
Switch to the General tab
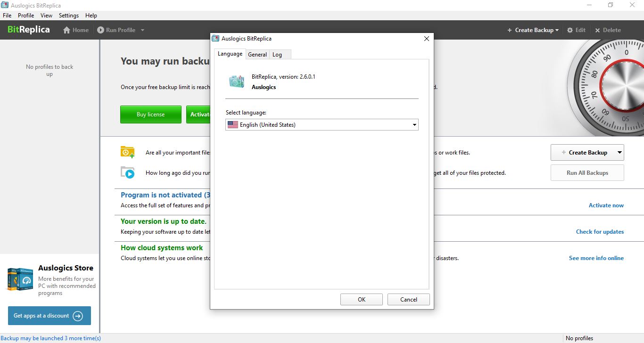(x=257, y=55)
